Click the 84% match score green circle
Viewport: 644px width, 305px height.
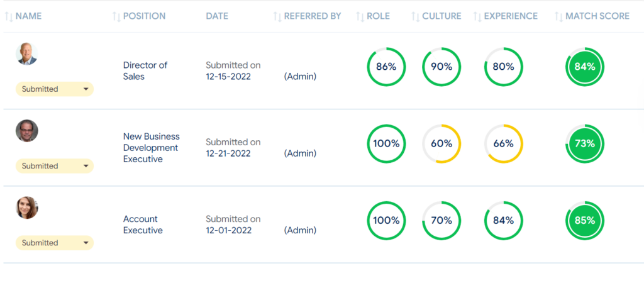point(585,67)
